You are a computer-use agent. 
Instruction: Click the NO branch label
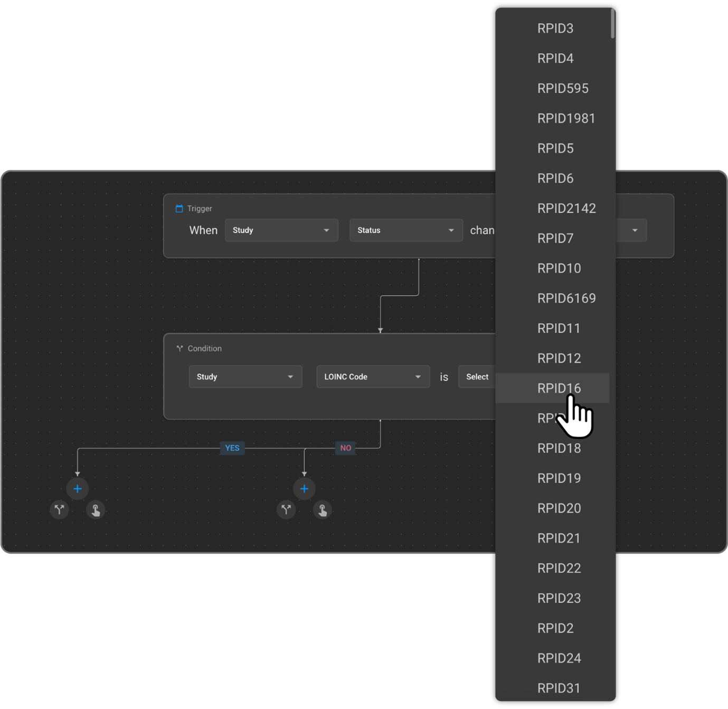pos(346,448)
